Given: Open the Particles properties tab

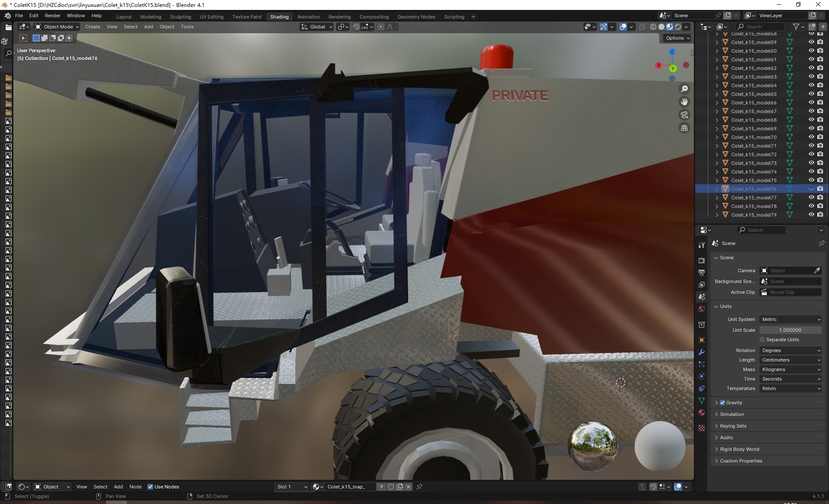Looking at the screenshot, I should tap(702, 364).
